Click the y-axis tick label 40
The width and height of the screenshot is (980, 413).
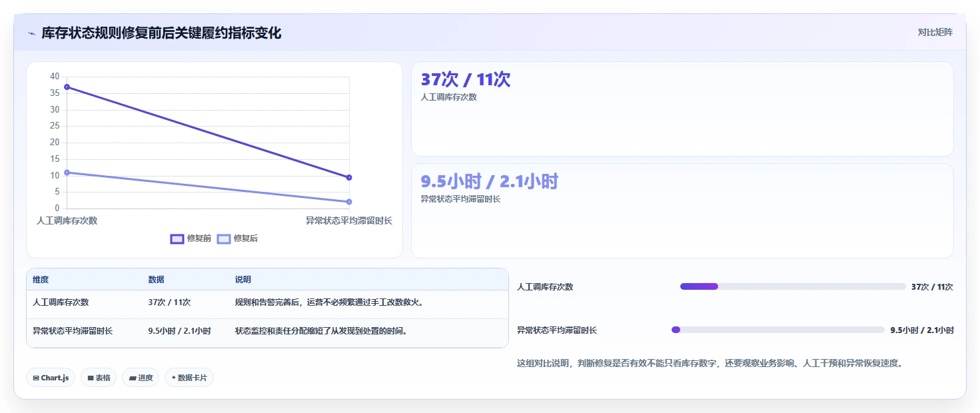click(x=55, y=77)
